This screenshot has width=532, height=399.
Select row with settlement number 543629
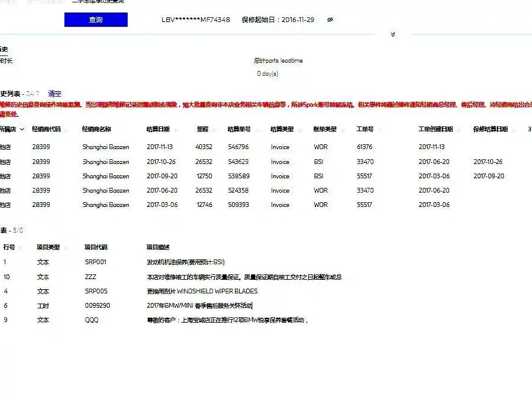point(266,162)
